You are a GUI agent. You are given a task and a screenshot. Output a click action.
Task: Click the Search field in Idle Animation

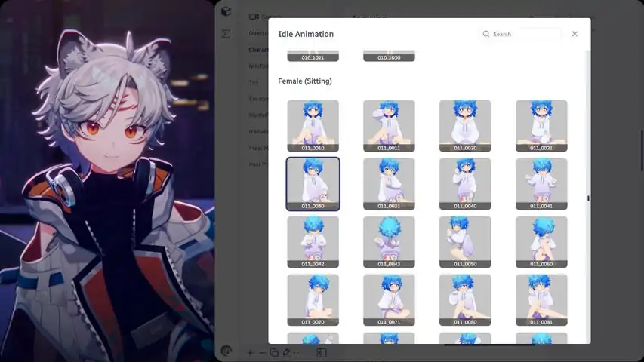519,34
